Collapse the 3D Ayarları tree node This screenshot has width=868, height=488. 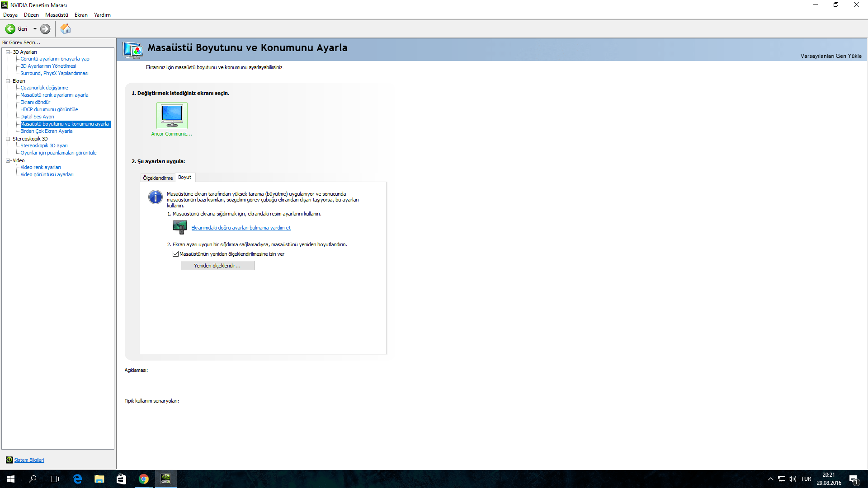coord(8,52)
